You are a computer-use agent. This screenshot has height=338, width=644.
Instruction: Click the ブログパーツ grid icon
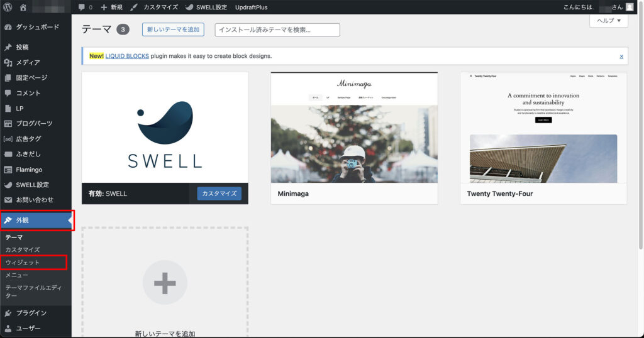point(8,124)
